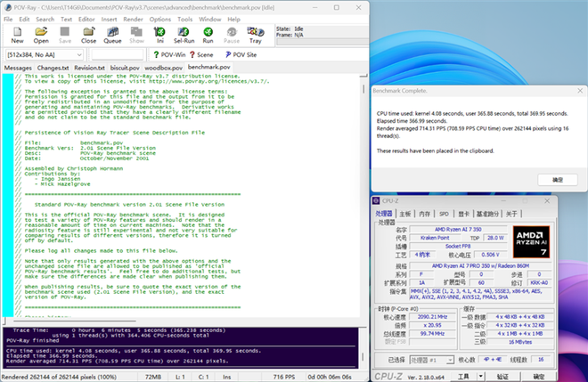
Task: Click the Ini settings toolbar icon
Action: [x=159, y=35]
